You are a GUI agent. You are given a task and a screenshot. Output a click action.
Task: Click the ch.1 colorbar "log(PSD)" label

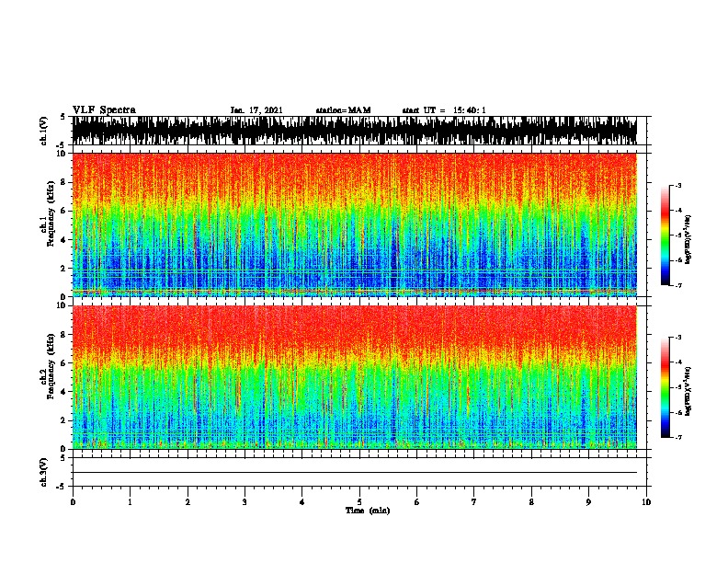(x=688, y=239)
